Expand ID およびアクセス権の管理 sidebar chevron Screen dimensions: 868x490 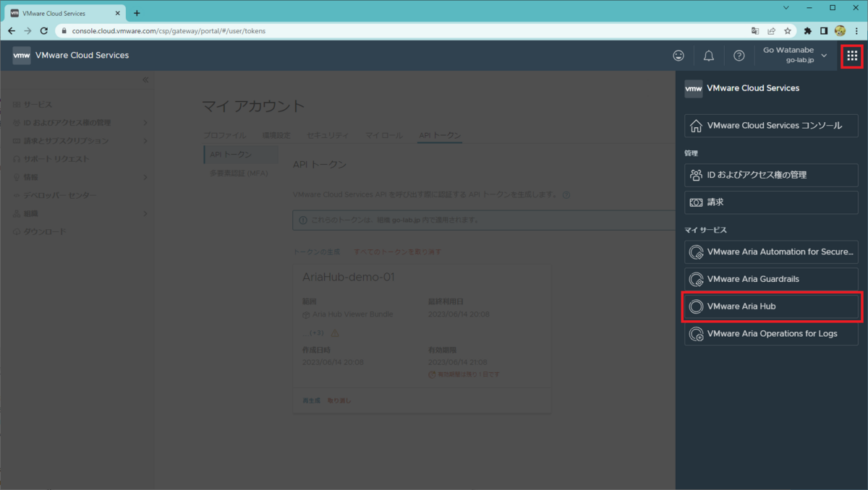145,123
